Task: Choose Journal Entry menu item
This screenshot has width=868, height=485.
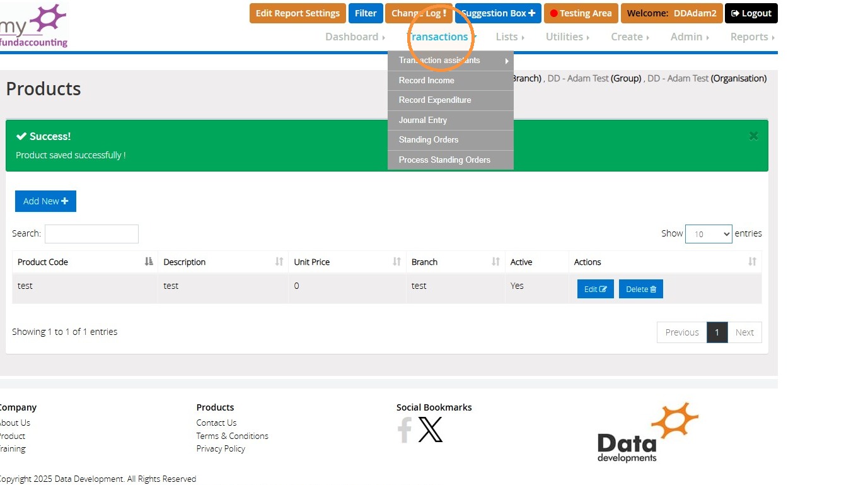Action: 451,120
